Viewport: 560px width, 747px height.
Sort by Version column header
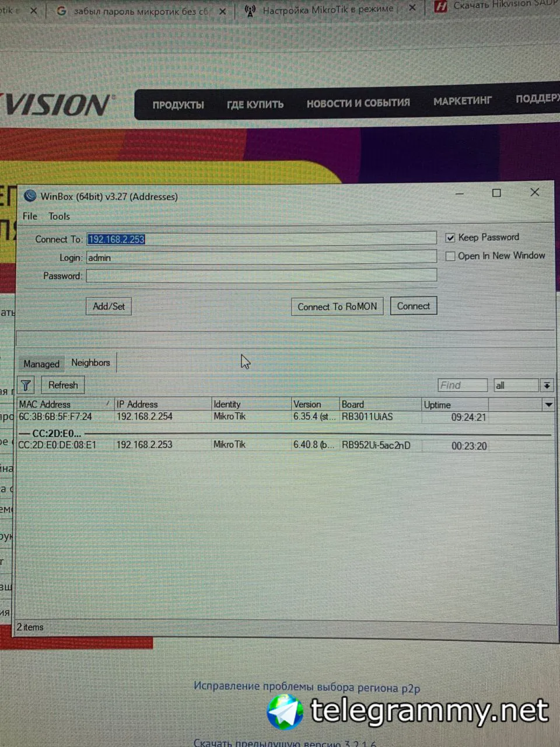(315, 404)
